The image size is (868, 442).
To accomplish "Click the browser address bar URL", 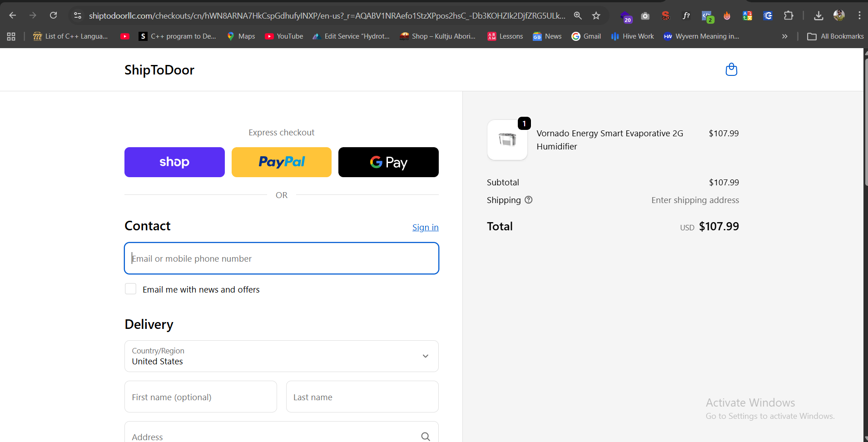I will pos(327,16).
